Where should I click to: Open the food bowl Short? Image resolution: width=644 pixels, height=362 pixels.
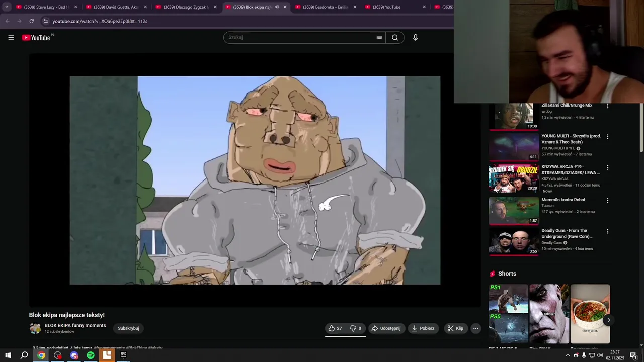[x=590, y=314]
